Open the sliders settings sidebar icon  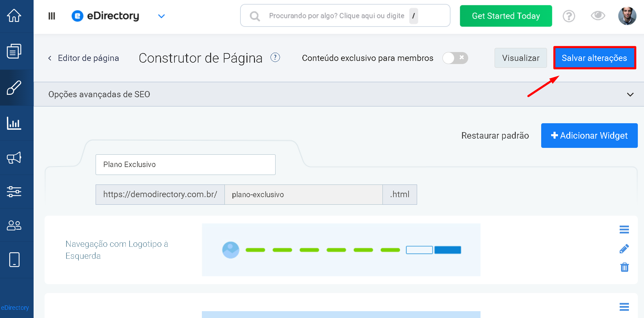pos(14,191)
